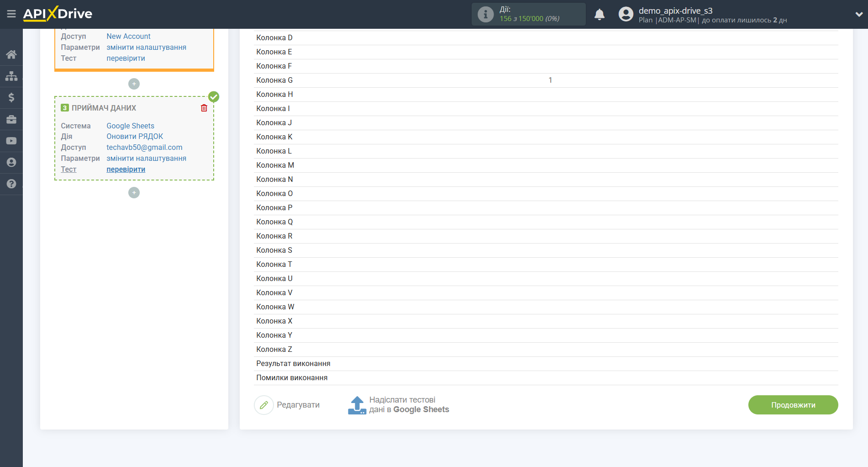Image resolution: width=868 pixels, height=467 pixels.
Task: Open help via the question mark icon
Action: point(11,184)
